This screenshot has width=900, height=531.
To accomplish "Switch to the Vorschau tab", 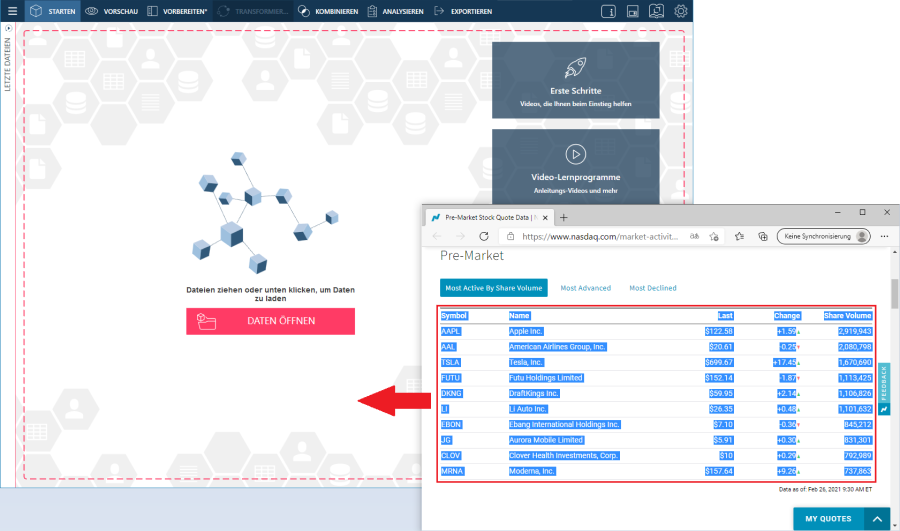I will coord(111,11).
